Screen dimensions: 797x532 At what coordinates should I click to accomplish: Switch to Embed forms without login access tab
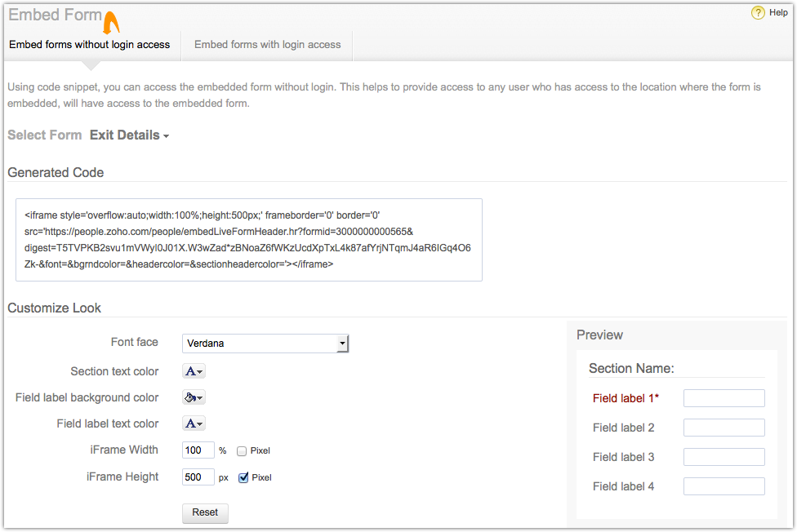(x=90, y=45)
